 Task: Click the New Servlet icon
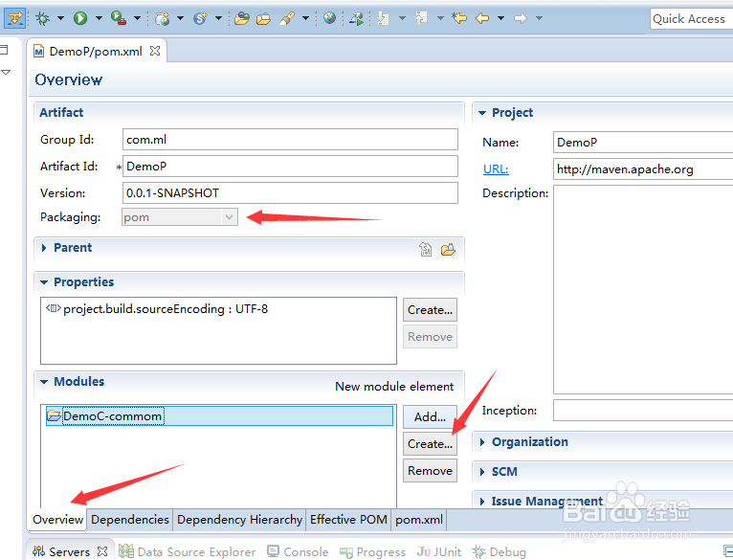(201, 18)
